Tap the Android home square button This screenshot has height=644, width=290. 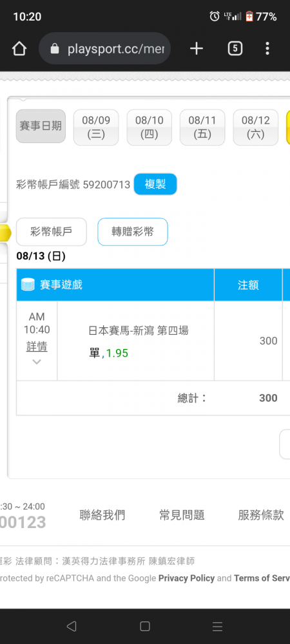coord(144,626)
